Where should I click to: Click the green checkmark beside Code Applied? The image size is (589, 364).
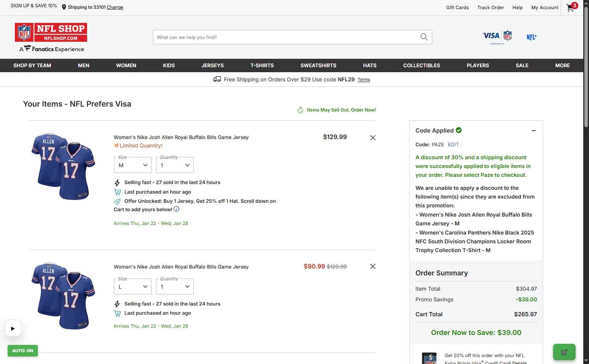click(x=459, y=130)
